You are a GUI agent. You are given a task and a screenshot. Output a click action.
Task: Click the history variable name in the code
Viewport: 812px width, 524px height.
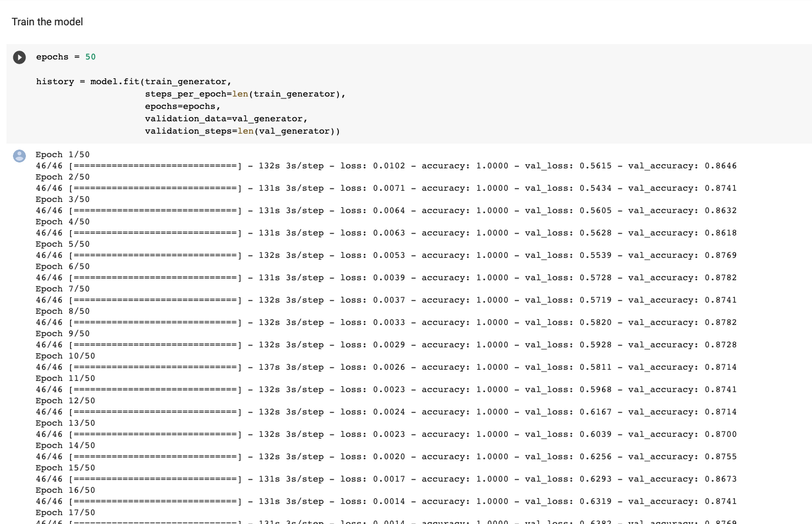tap(55, 81)
